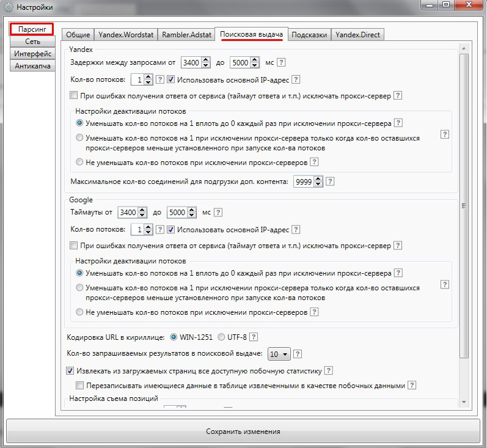Select Yandex 'Уменьшать на 1 вплоть до 0' radio
Image resolution: width=487 pixels, height=448 pixels.
79,123
